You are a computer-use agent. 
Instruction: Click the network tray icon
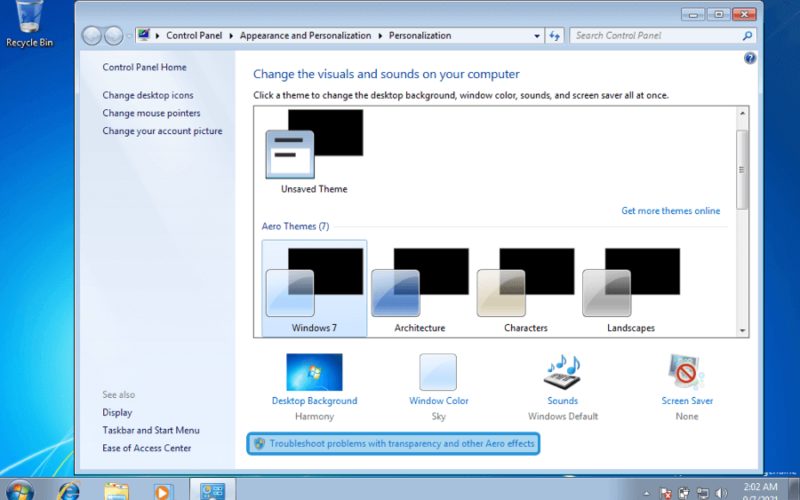coord(703,492)
